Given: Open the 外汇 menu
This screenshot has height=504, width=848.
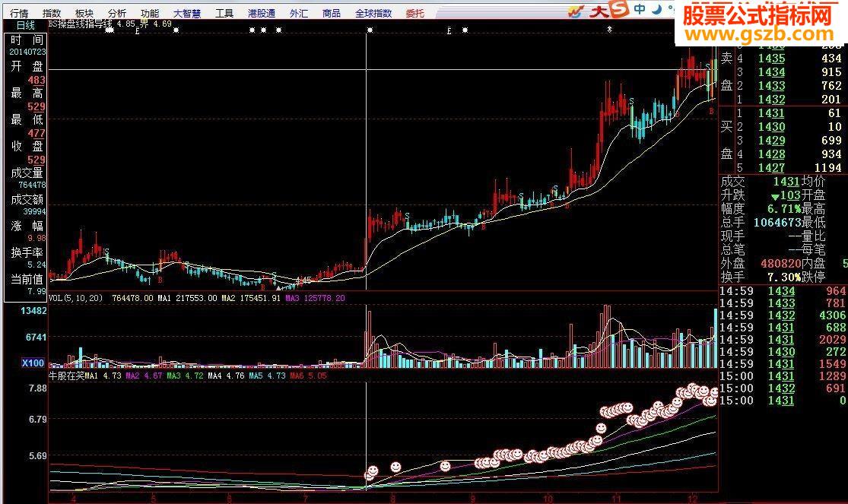Looking at the screenshot, I should point(299,13).
